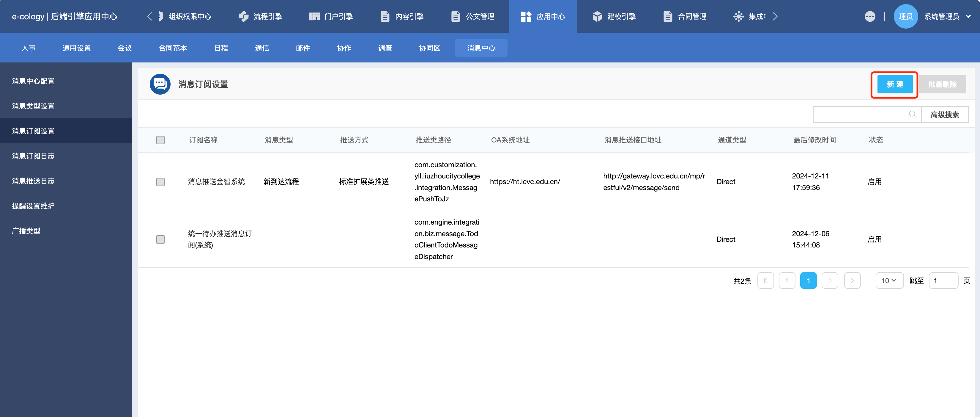Check the 统一待办推送消息订阅 row checkbox
Viewport: 980px width, 417px height.
160,239
